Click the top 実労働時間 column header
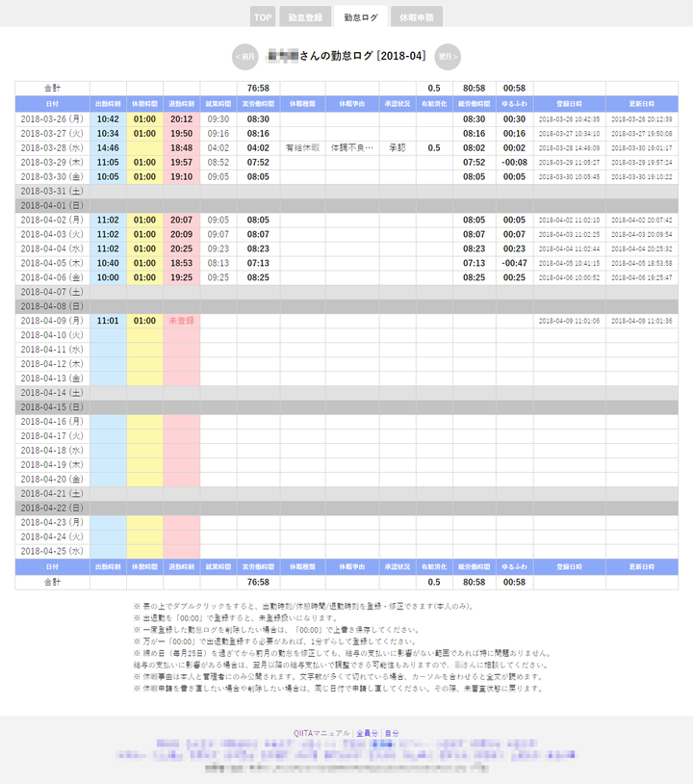The image size is (693, 784). [258, 104]
